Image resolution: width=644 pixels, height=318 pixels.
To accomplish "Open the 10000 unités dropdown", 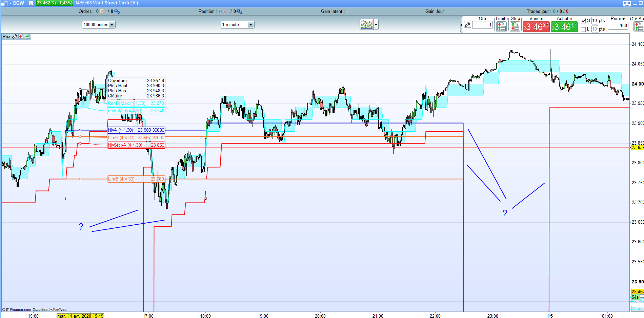I will (x=99, y=24).
